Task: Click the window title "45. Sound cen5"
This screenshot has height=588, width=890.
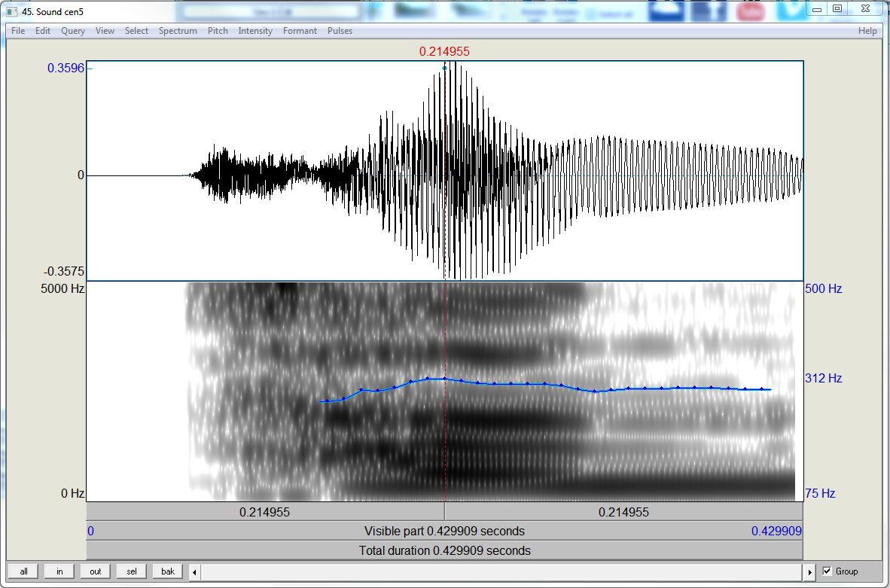Action: [53, 11]
